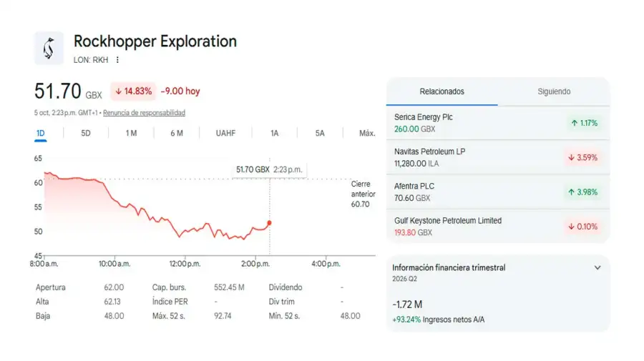
Task: Select the Relacionados tab
Action: (x=442, y=92)
